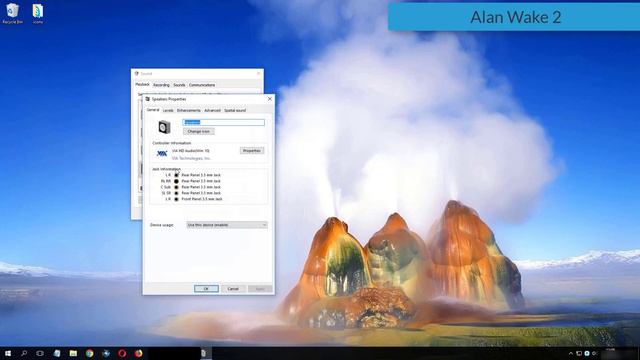Switch to the Levels tab in Speakers Properties
The height and width of the screenshot is (360, 640).
[168, 110]
